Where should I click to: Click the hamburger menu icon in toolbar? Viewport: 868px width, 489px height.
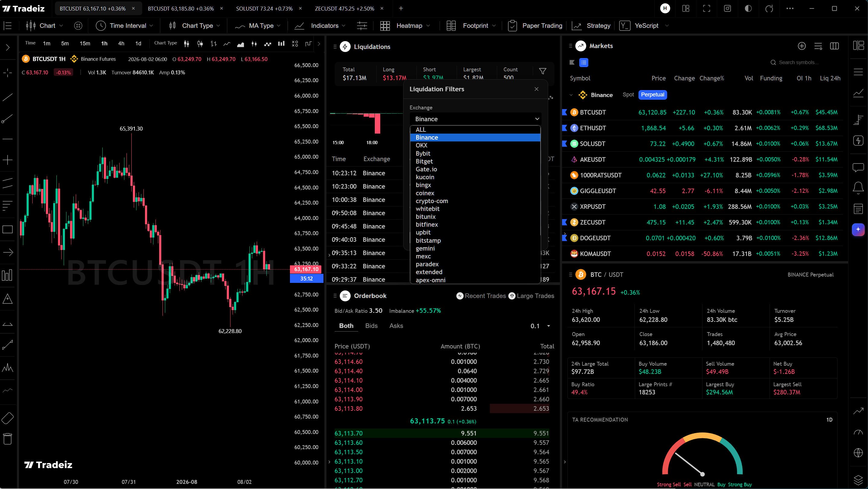click(x=8, y=26)
